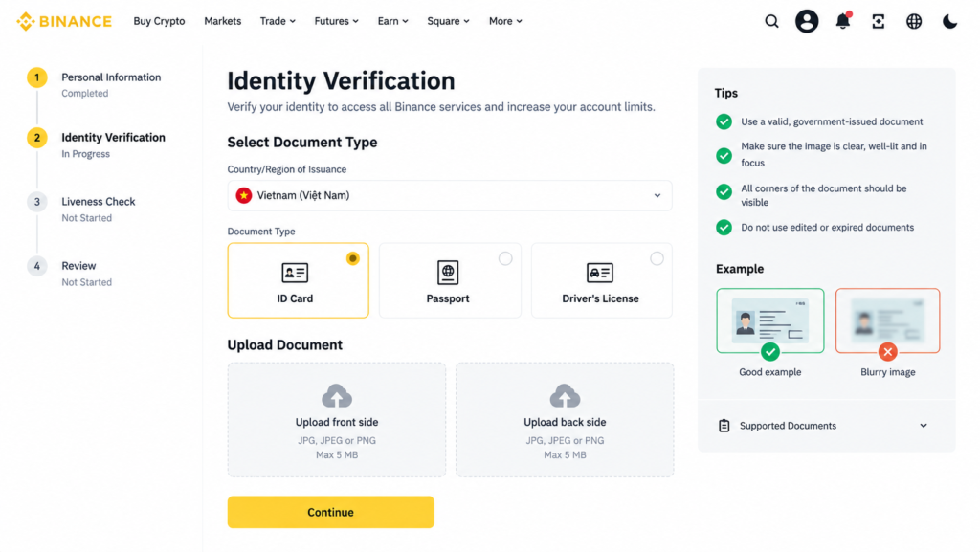Viewport: 980px width, 552px height.
Task: Open Buy Crypto in navigation
Action: [x=160, y=21]
